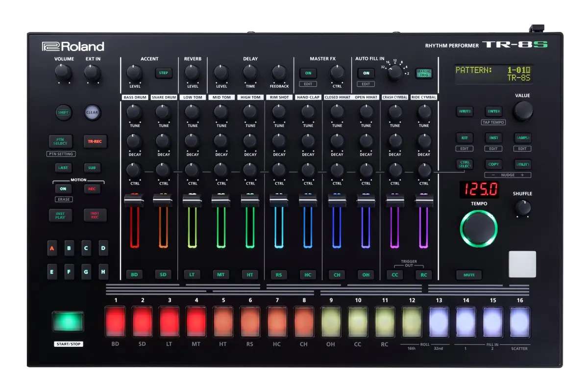Viewport: 588px width, 392px height.
Task: Click the EXT IN knob
Action: click(x=92, y=73)
